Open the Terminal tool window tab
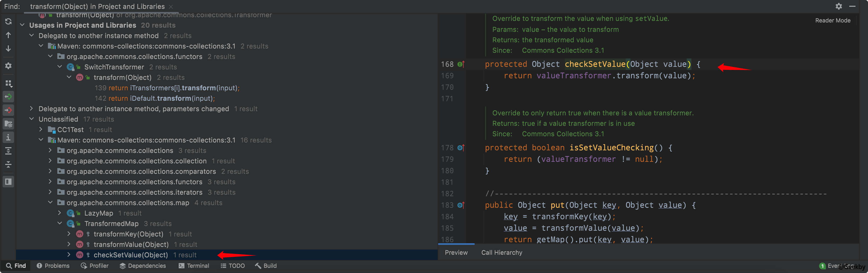This screenshot has height=273, width=868. pyautogui.click(x=194, y=266)
